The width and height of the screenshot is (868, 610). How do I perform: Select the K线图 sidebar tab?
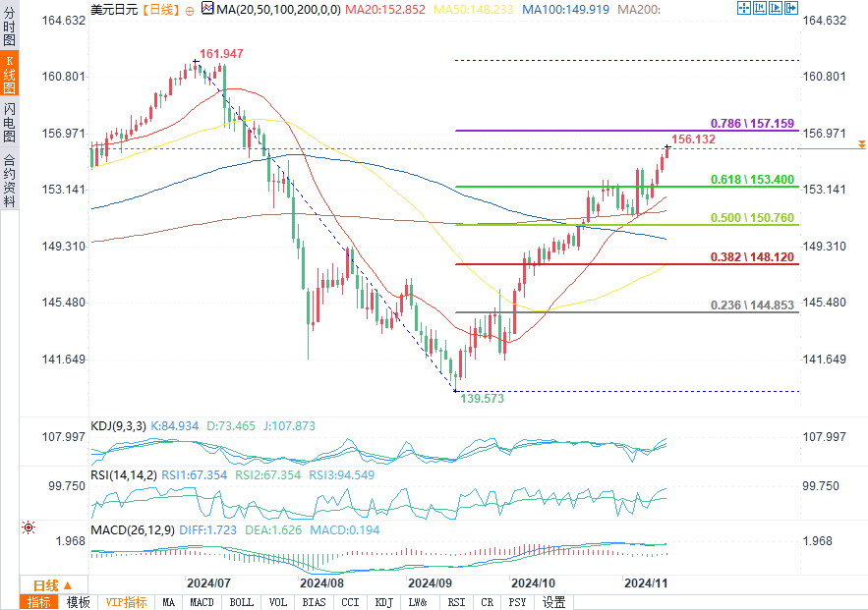(x=10, y=75)
